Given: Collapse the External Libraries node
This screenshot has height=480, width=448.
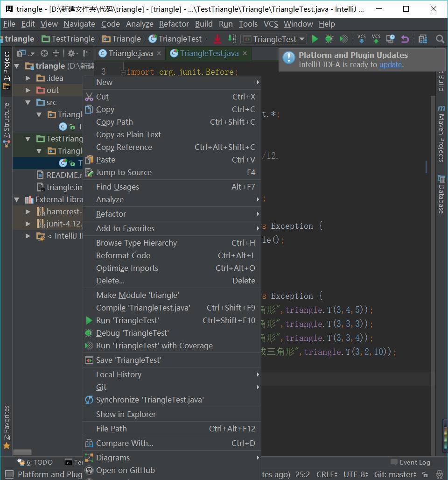Looking at the screenshot, I should pos(17,199).
